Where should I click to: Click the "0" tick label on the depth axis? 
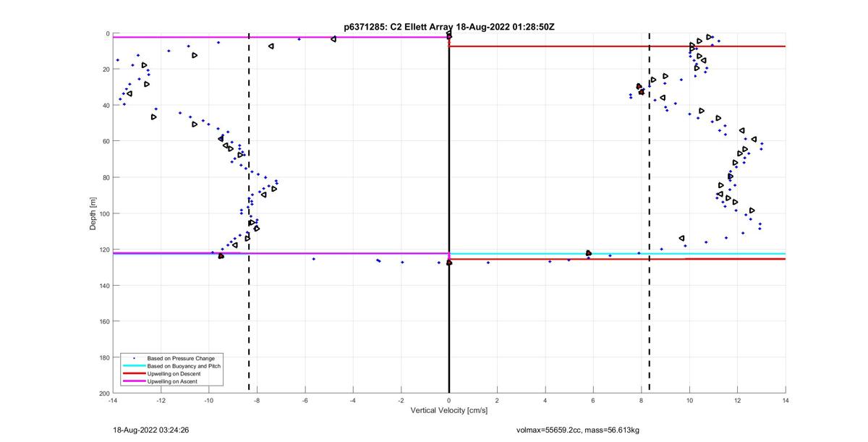coord(108,34)
